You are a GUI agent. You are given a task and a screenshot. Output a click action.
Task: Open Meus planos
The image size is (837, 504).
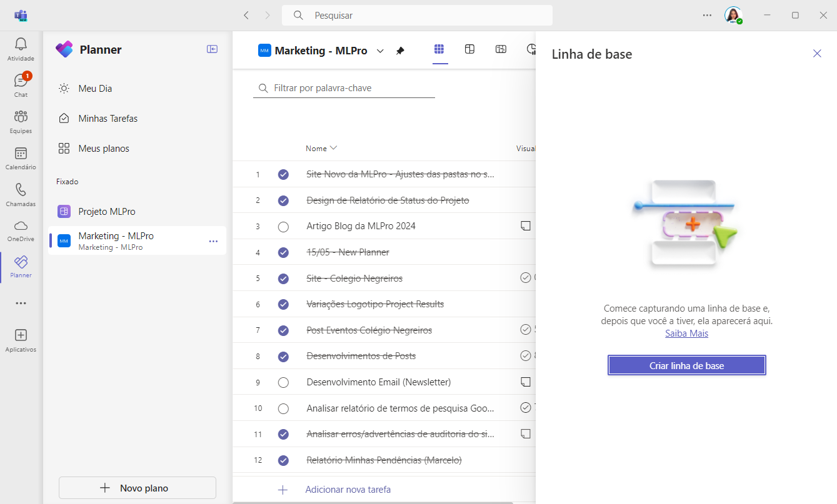(138, 149)
